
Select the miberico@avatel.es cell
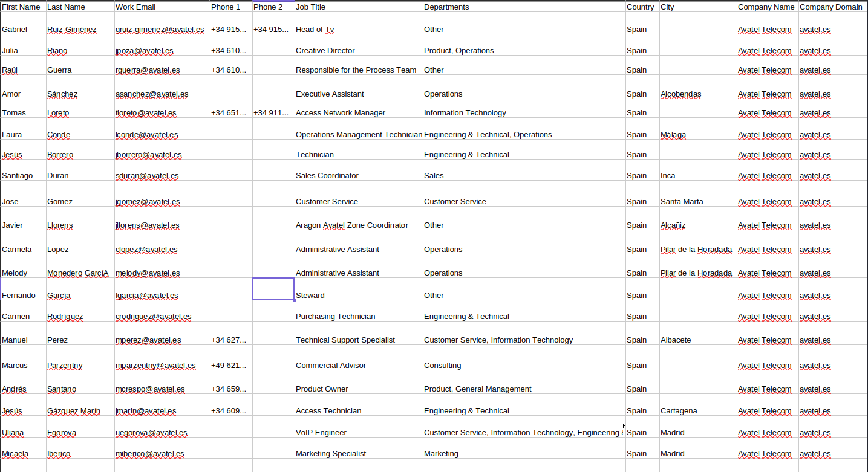point(162,448)
